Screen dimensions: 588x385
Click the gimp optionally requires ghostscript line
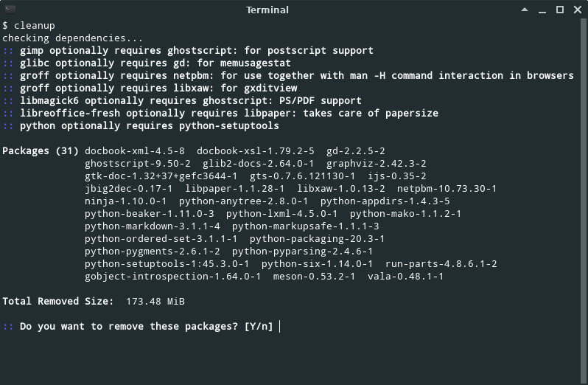click(188, 51)
